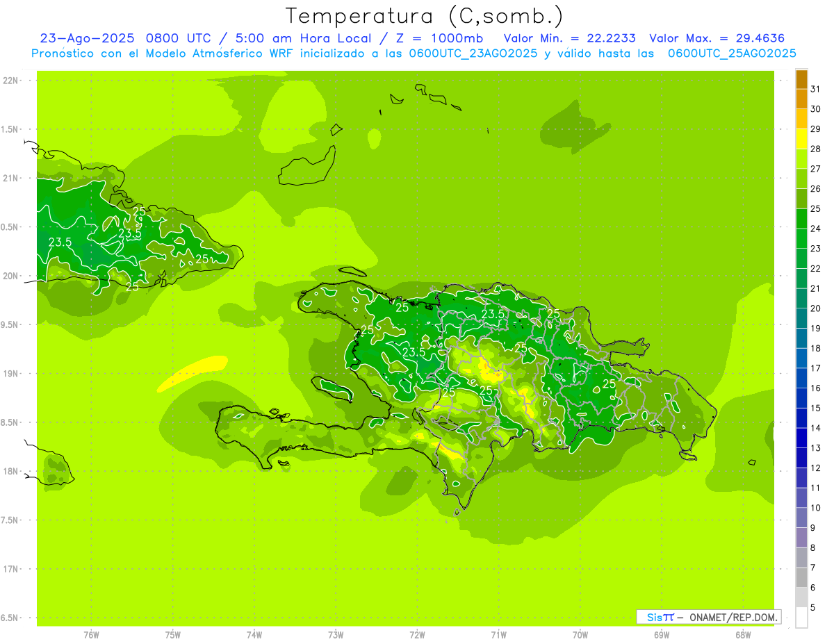Screen dimensions: 834x644
Task: Click the '23-Ago-2025' date text
Action: click(88, 38)
